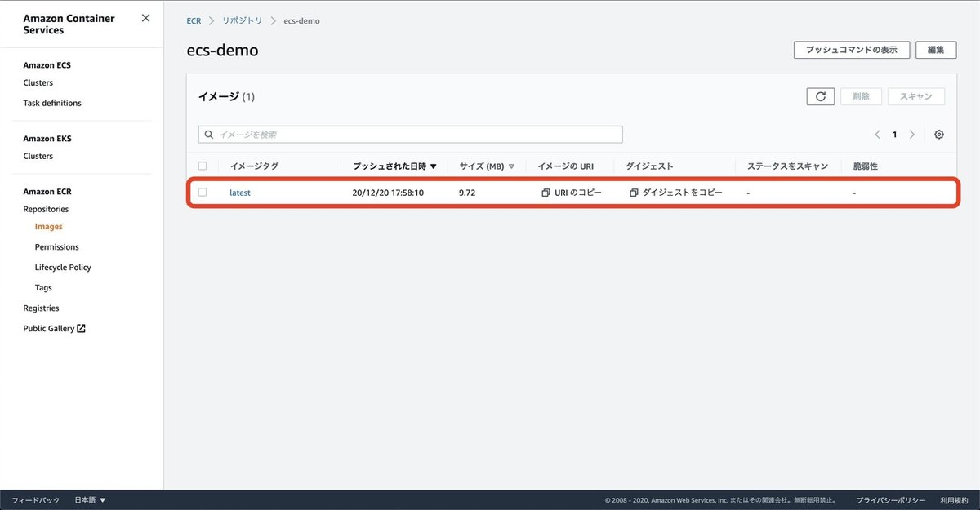Go to the next page arrow
This screenshot has height=510, width=980.
[x=912, y=135]
